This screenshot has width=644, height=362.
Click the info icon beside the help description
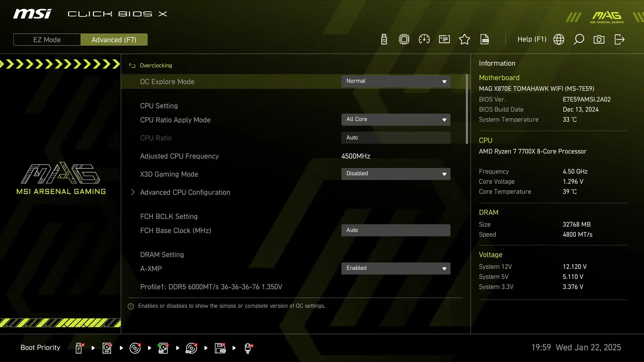131,306
